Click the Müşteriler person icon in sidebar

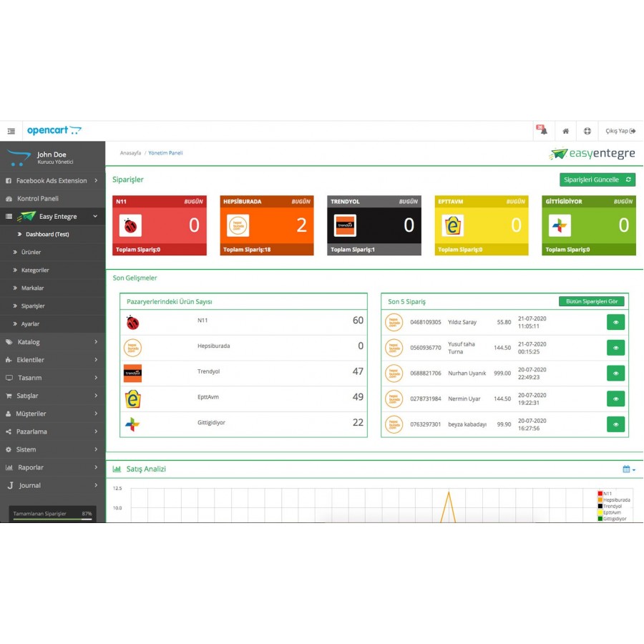8,414
